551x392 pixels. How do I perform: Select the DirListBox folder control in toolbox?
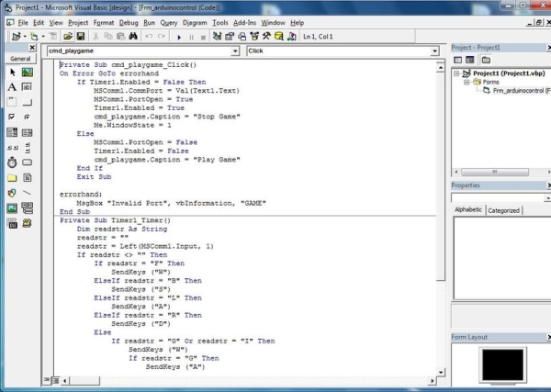click(12, 178)
